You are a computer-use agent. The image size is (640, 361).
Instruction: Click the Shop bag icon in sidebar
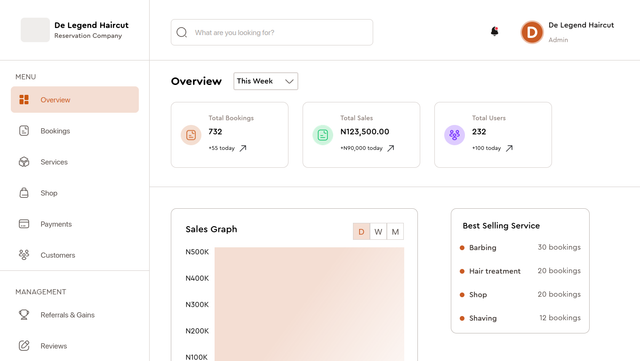pyautogui.click(x=24, y=193)
